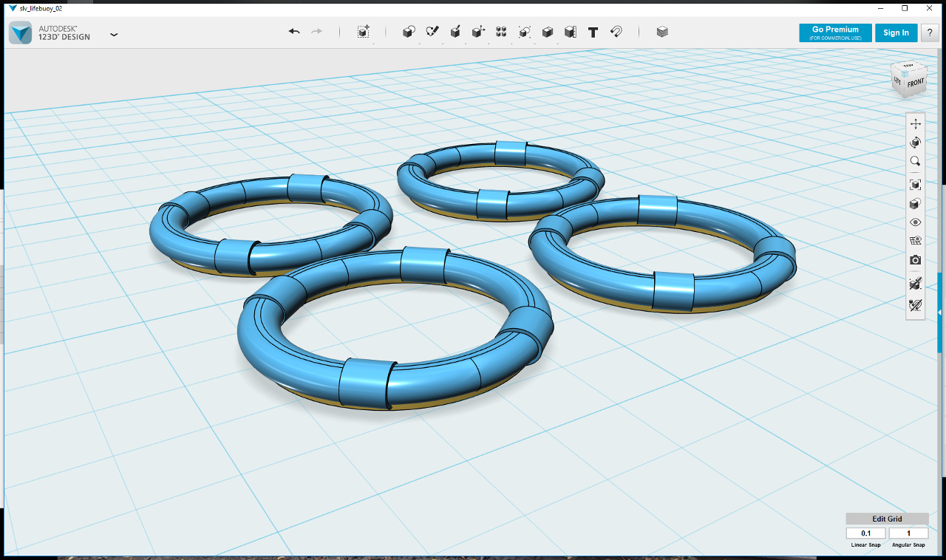946x560 pixels.
Task: Redo the undone action
Action: (x=317, y=32)
